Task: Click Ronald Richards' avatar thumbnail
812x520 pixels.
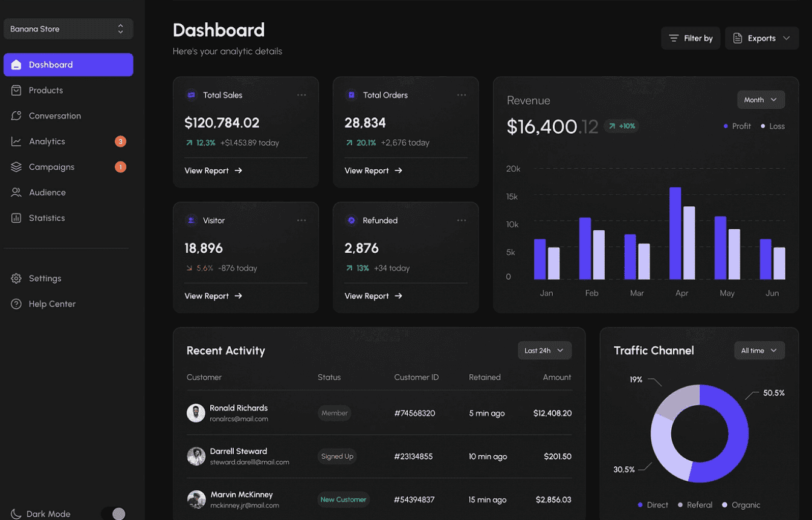Action: (x=196, y=413)
